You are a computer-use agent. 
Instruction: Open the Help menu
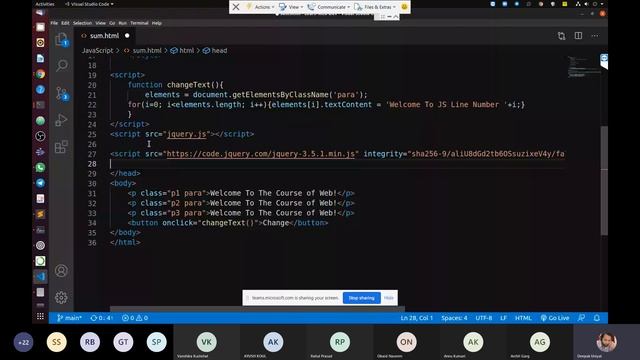click(157, 23)
